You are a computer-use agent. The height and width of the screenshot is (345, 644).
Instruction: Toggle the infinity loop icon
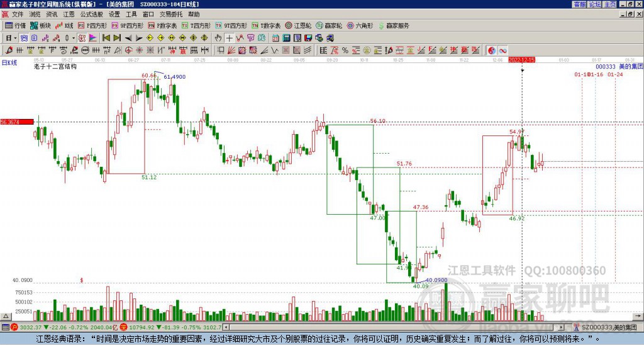502,50
